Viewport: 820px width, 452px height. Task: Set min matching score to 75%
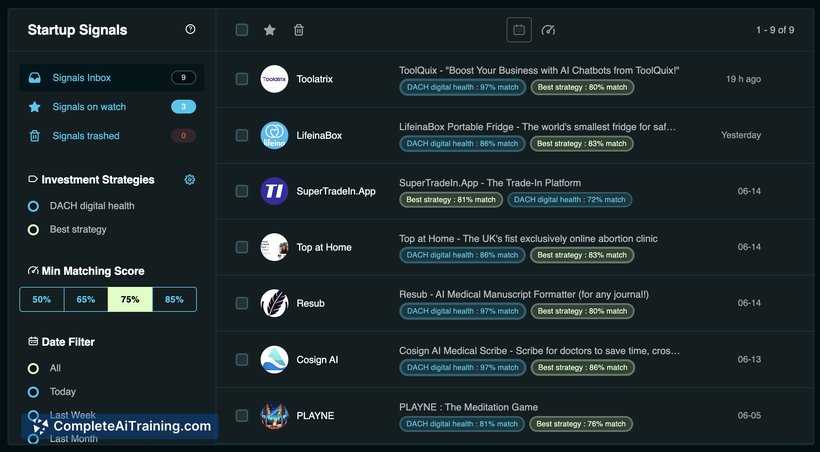pos(130,299)
